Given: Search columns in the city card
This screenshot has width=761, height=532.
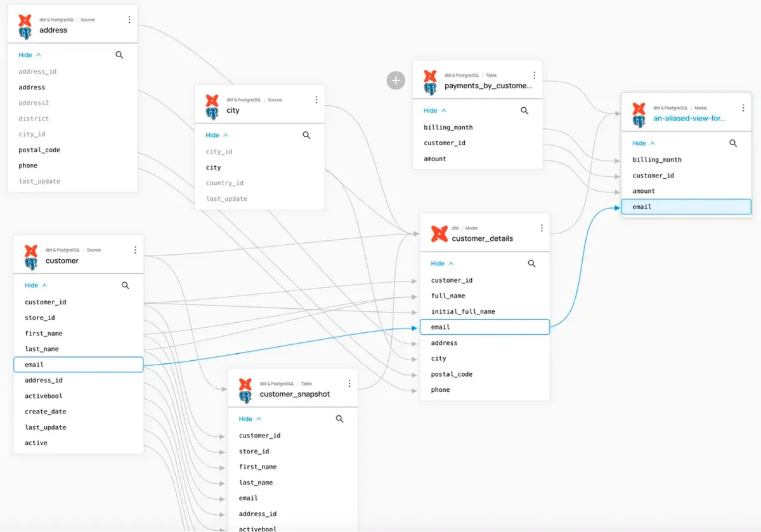Looking at the screenshot, I should [306, 135].
